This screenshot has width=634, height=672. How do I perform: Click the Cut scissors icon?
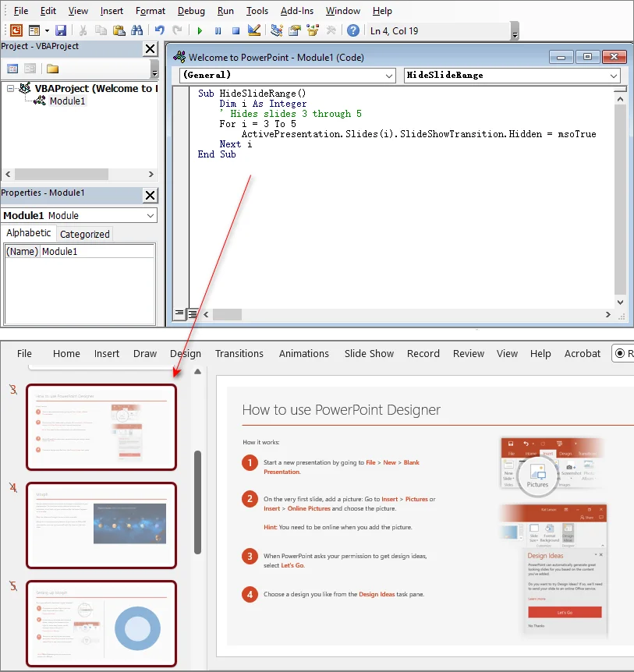tap(83, 30)
